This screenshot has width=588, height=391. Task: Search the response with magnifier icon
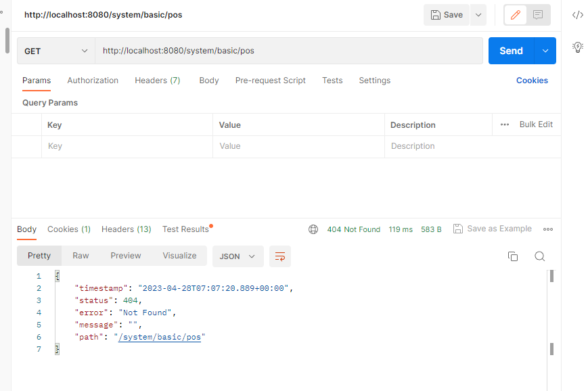point(539,256)
